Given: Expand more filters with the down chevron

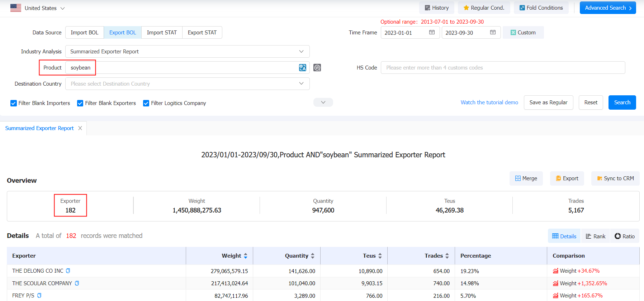Looking at the screenshot, I should pyautogui.click(x=323, y=102).
